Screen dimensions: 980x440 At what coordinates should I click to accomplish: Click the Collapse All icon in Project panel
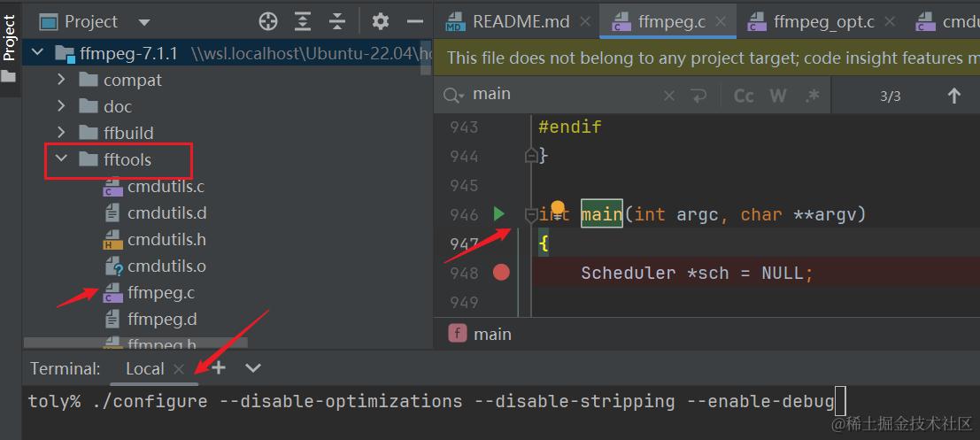point(337,21)
